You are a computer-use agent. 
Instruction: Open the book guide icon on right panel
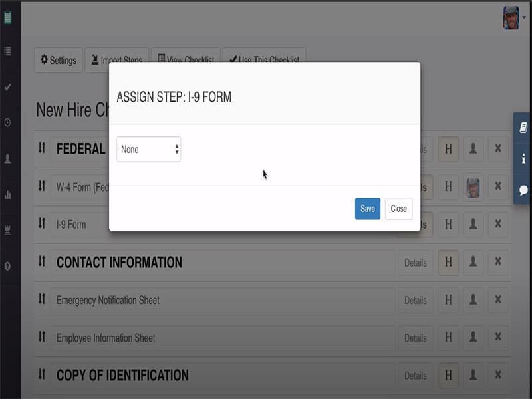523,128
